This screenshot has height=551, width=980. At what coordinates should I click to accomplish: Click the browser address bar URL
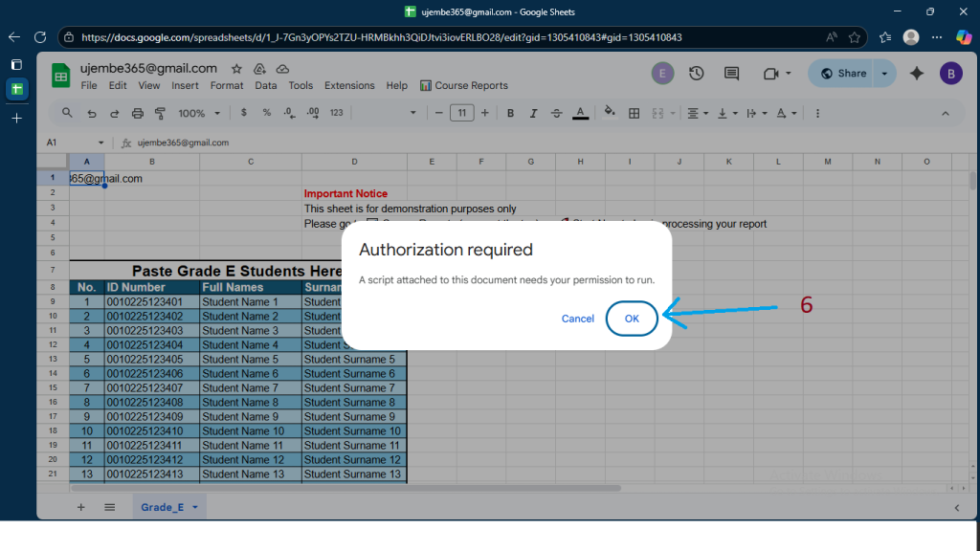point(383,37)
